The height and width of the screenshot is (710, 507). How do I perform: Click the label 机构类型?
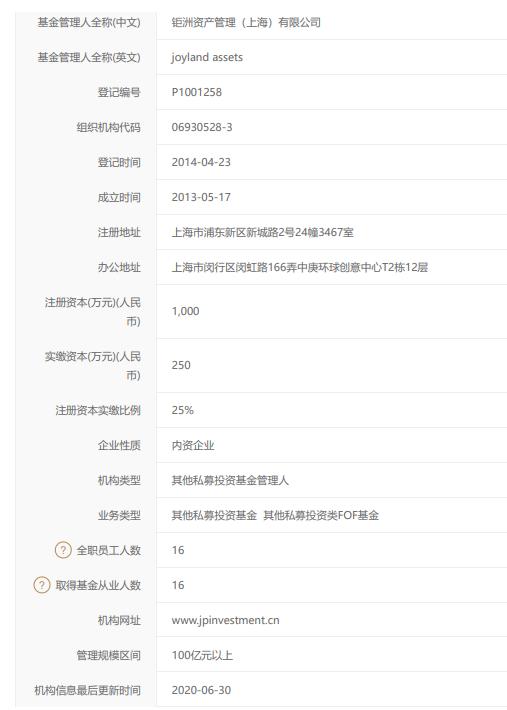tap(119, 480)
